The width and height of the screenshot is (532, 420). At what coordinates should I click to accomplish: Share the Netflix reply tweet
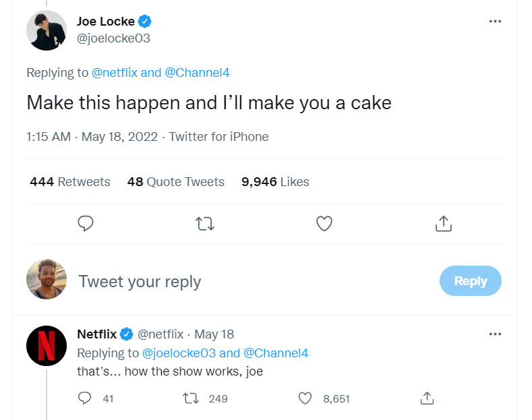(426, 398)
